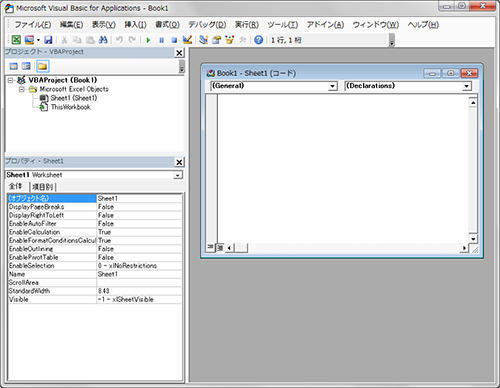The width and height of the screenshot is (500, 388).
Task: Click the DisplayPageBreaks property value False
Action: click(x=139, y=207)
